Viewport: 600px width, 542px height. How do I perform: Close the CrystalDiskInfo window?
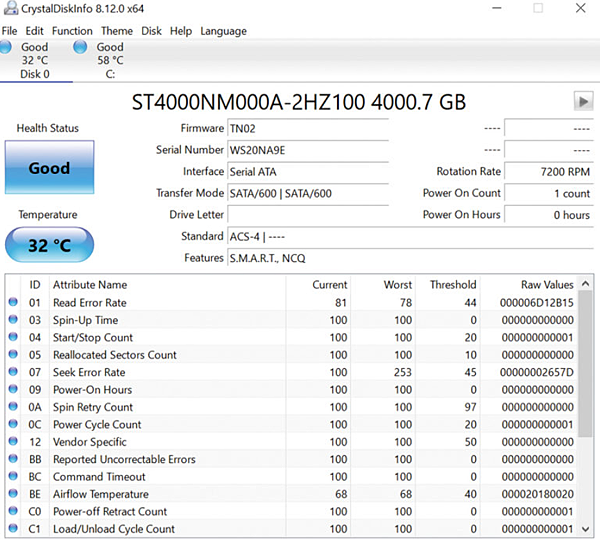tap(580, 8)
